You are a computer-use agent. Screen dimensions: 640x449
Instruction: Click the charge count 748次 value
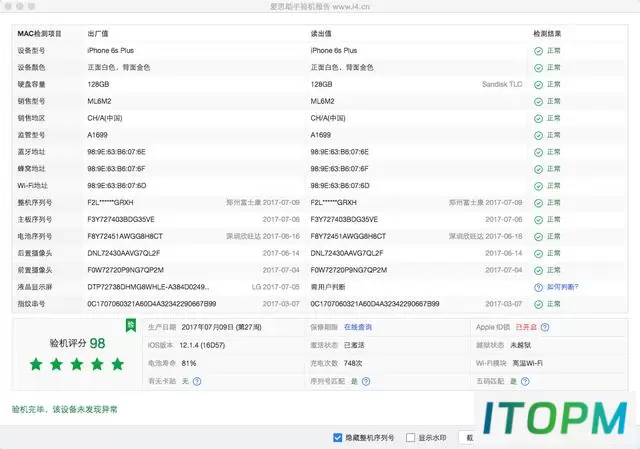(353, 363)
